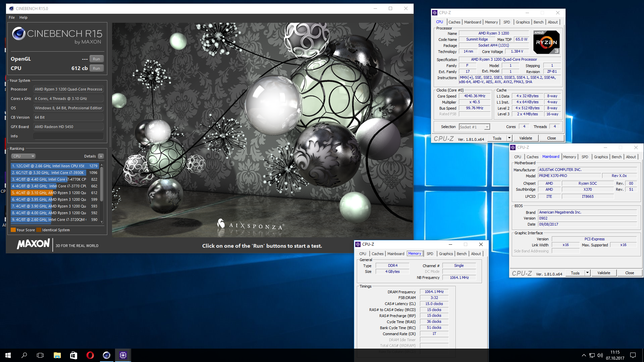Click Core Speed value 4040.36 MHz

475,96
